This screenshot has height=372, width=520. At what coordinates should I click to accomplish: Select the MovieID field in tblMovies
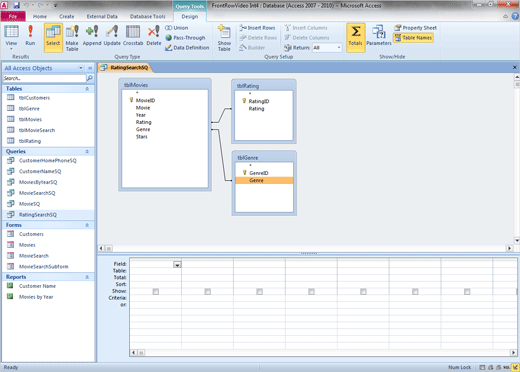point(145,100)
